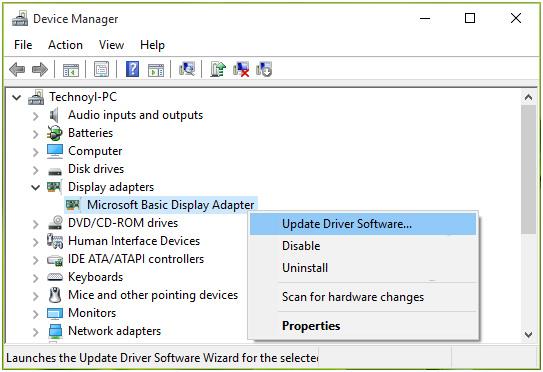543x372 pixels.
Task: Expand the Disk drives node arrow
Action: pyautogui.click(x=36, y=170)
